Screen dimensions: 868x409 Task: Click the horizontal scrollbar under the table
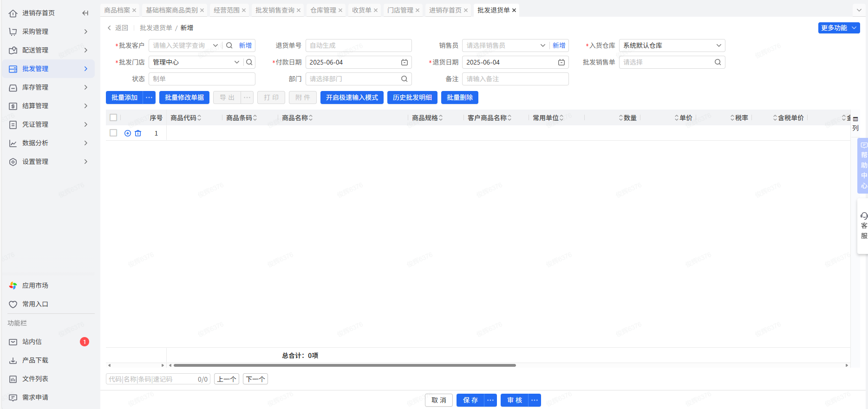345,365
